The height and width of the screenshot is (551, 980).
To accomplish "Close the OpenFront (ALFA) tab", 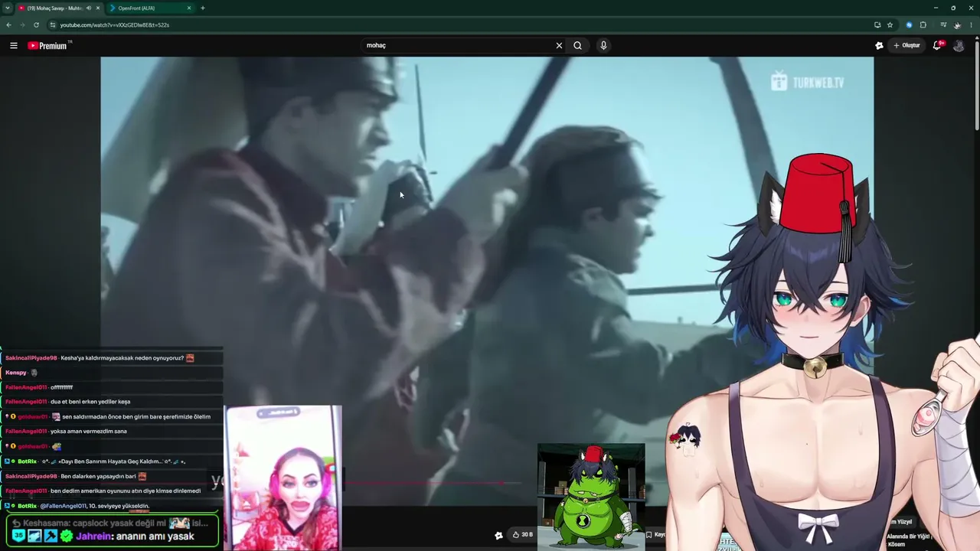I will [189, 8].
